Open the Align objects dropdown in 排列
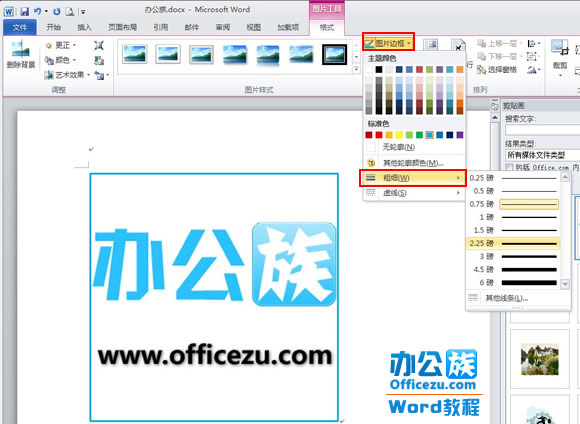Image resolution: width=580 pixels, height=424 pixels. (534, 44)
